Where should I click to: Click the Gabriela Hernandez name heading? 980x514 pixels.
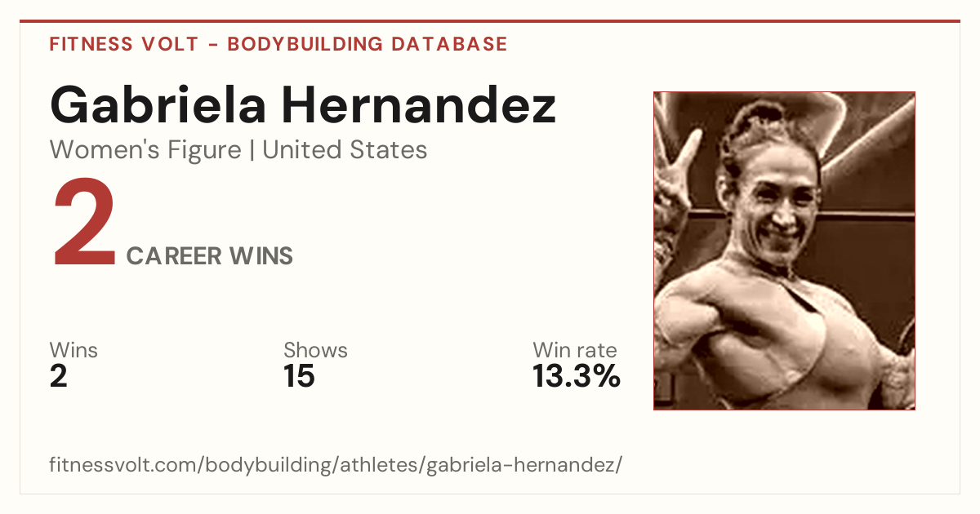(303, 104)
